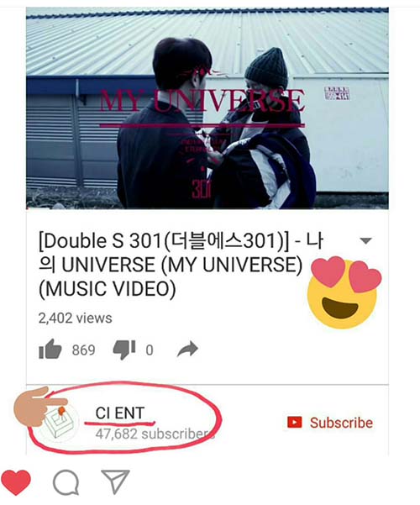420x505 pixels.
Task: Click the red YouTube play logo
Action: coord(294,422)
